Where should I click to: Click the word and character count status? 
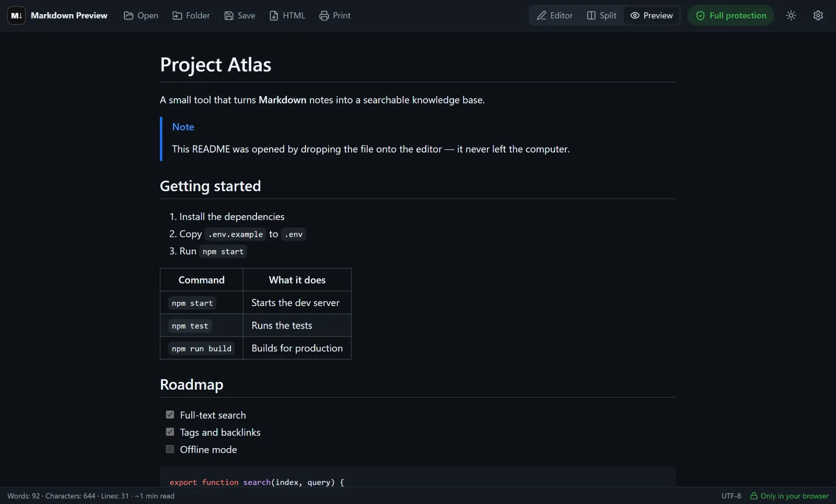(91, 496)
